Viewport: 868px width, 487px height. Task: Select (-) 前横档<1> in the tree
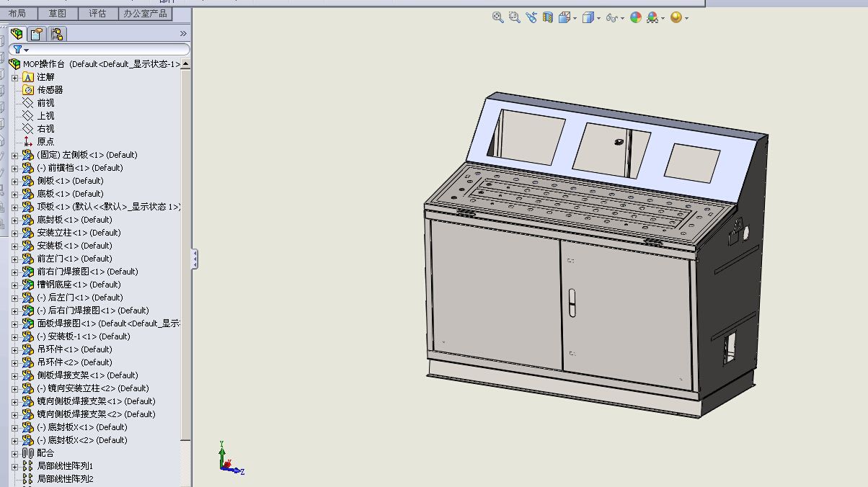(x=80, y=168)
